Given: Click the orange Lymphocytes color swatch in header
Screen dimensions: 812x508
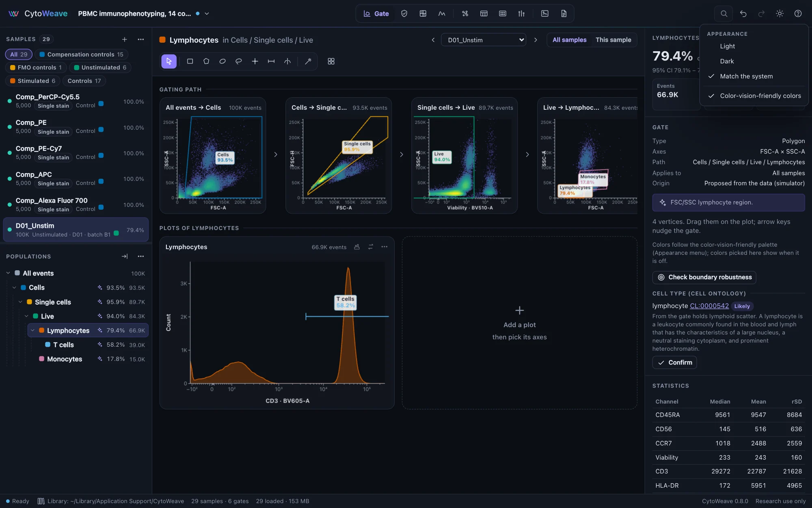Looking at the screenshot, I should (x=162, y=40).
